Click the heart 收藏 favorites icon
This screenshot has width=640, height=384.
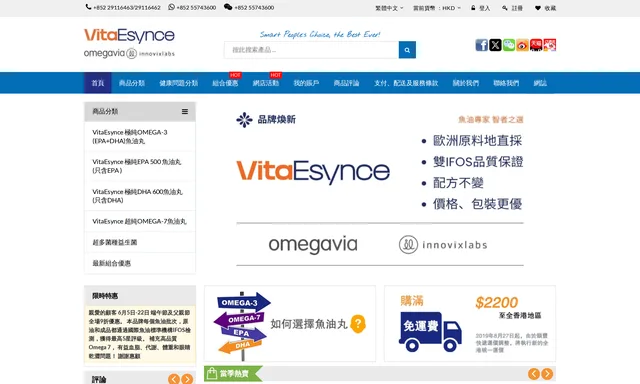click(x=538, y=8)
